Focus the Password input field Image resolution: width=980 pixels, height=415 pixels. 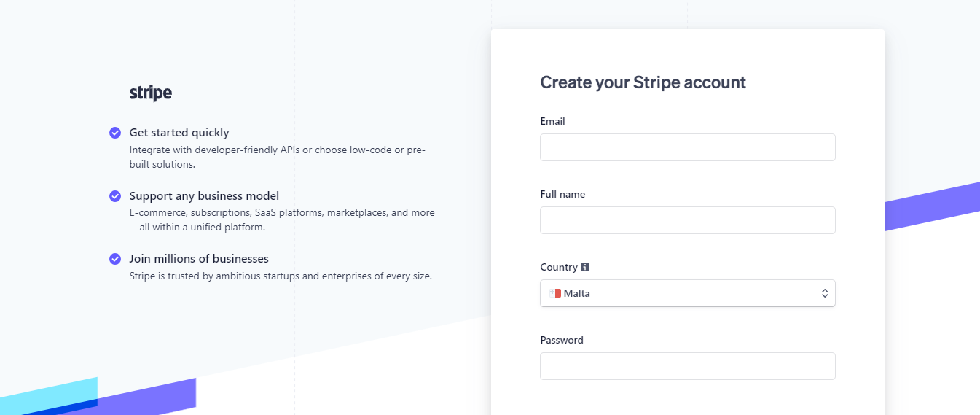coord(687,366)
